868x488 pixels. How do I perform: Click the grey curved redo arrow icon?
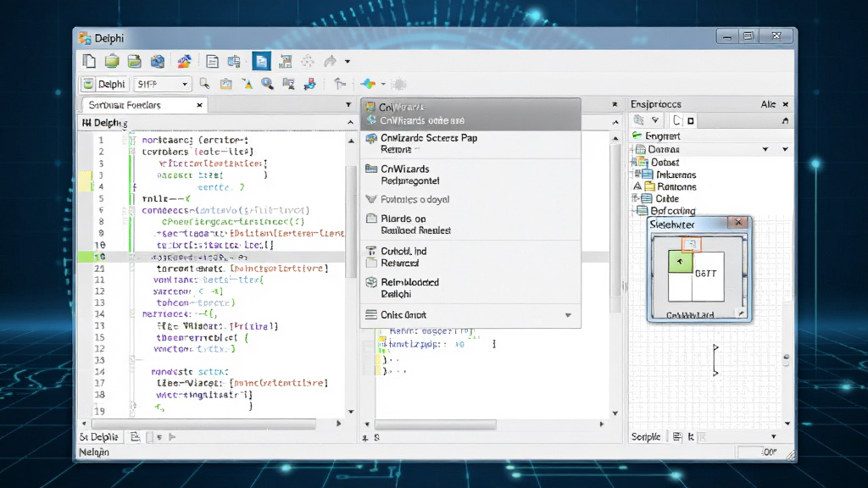[330, 61]
